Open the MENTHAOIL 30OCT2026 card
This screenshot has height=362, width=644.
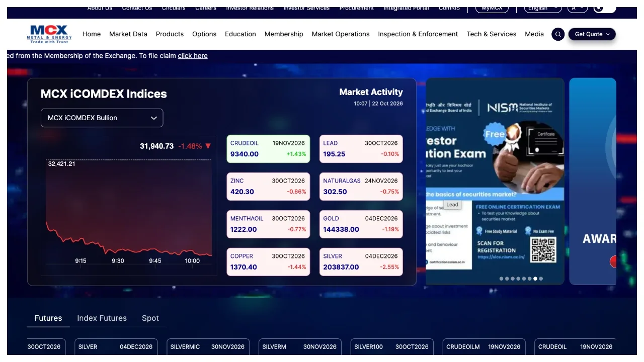click(268, 224)
